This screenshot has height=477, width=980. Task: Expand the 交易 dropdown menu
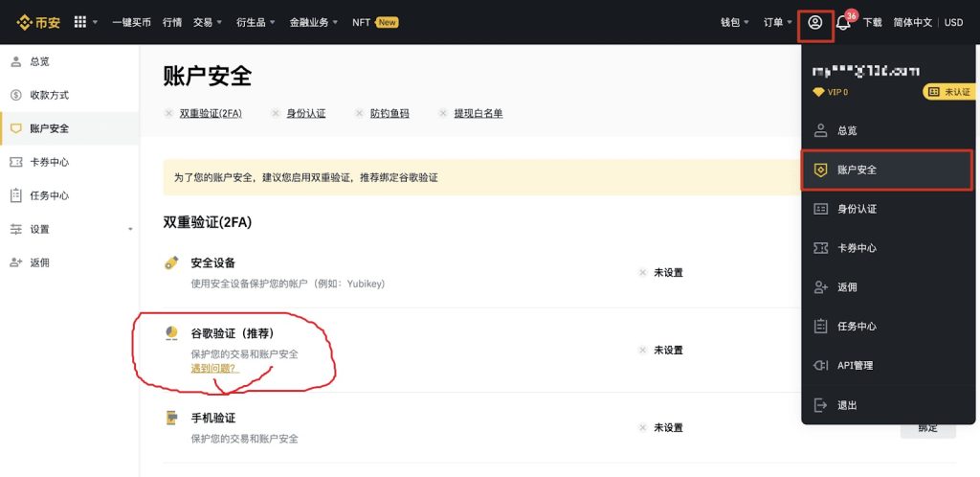(207, 22)
